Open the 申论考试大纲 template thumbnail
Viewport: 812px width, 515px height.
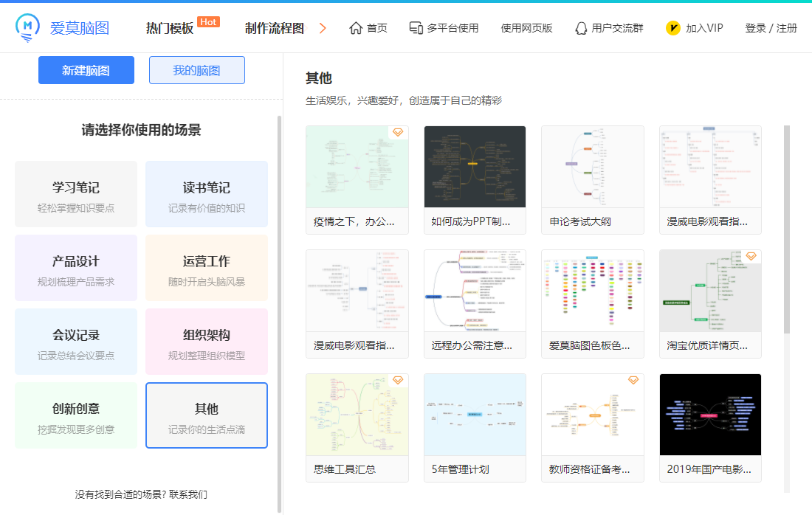(592, 167)
